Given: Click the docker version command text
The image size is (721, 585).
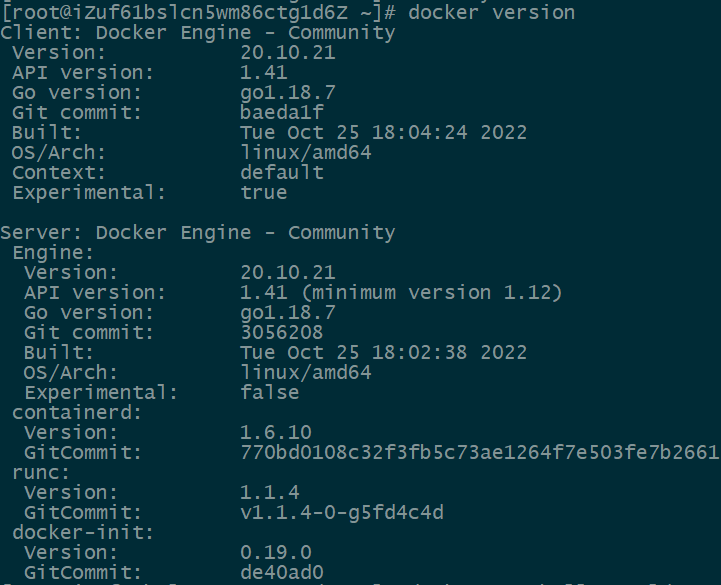Looking at the screenshot, I should [x=491, y=13].
